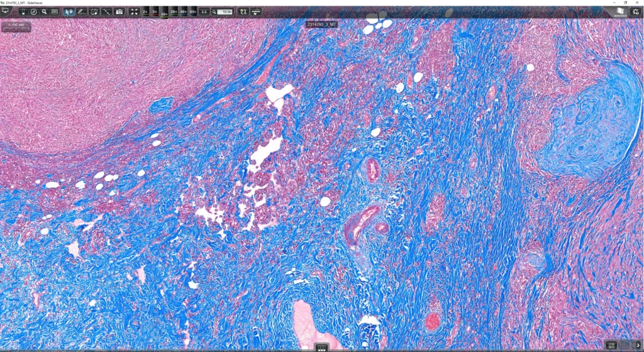The height and width of the screenshot is (352, 644).
Task: Open the slide tray panel icon
Action: tap(23, 12)
